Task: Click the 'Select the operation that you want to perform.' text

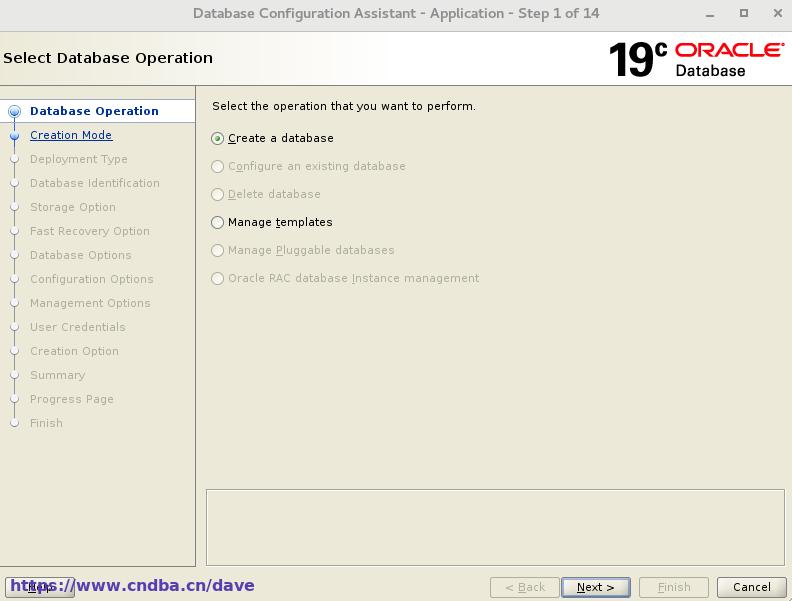Action: [x=343, y=106]
